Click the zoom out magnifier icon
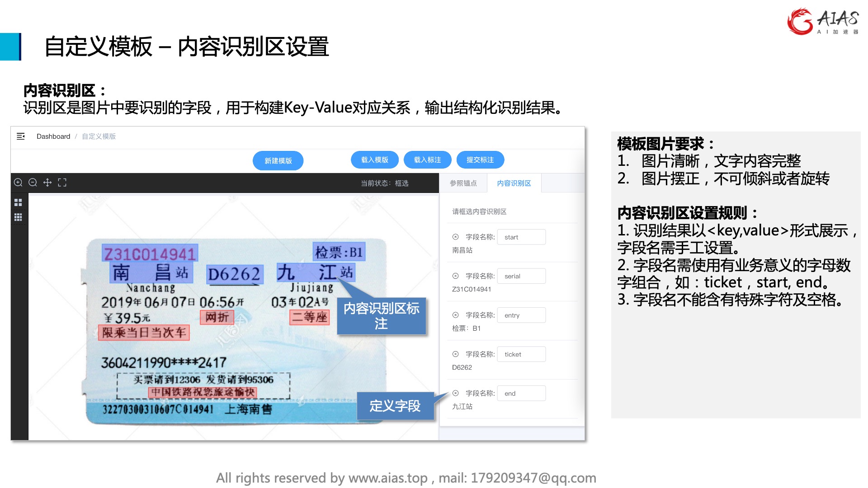Viewport: 868px width, 488px height. 33,183
